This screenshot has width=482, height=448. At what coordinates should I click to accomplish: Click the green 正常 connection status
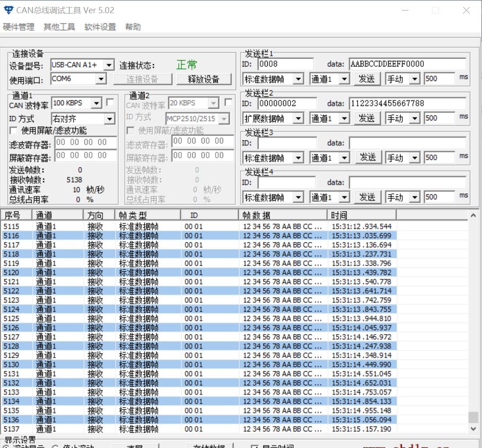pos(187,65)
